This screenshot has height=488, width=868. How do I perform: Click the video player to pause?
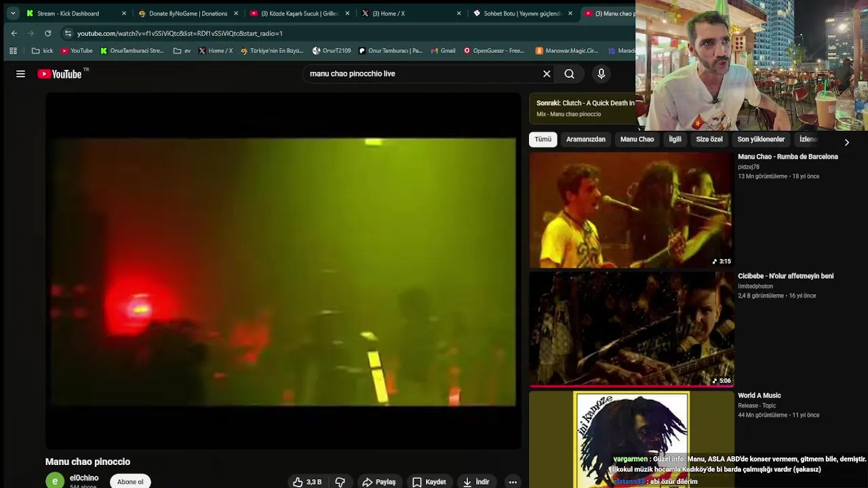coord(283,271)
